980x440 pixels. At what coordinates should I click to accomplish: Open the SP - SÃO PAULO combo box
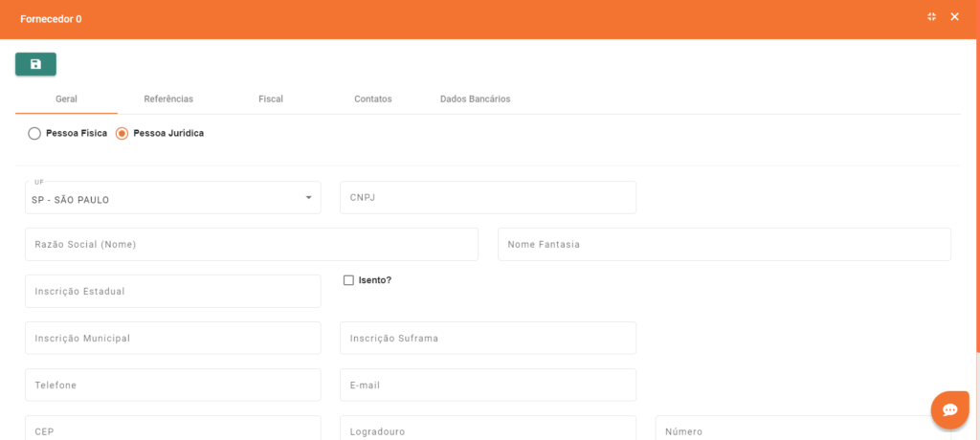pyautogui.click(x=163, y=199)
